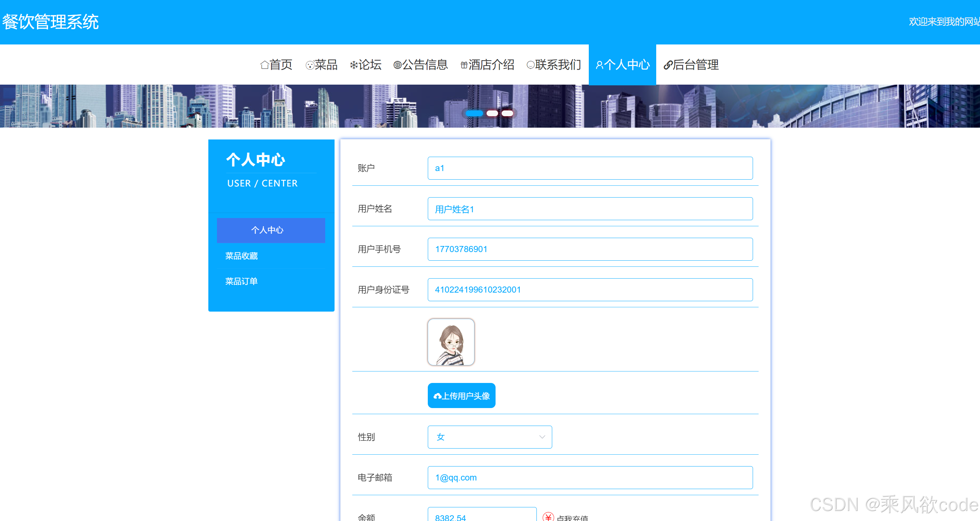Click the 餐饮管理系统 site title
Image resolution: width=980 pixels, height=521 pixels.
coord(51,22)
